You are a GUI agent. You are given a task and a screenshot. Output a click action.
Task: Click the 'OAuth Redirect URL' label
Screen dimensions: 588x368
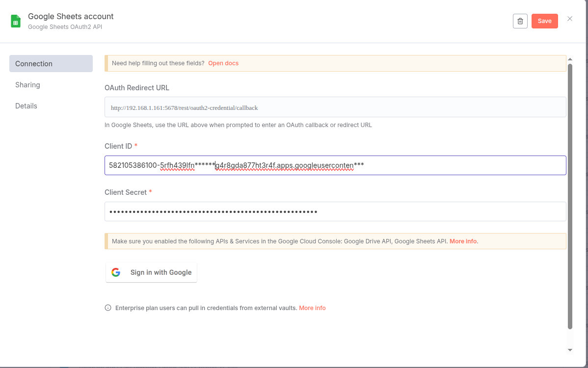tap(137, 88)
